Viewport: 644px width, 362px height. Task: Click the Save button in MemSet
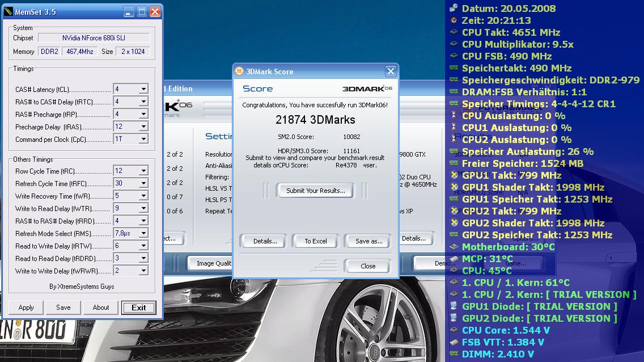point(63,308)
